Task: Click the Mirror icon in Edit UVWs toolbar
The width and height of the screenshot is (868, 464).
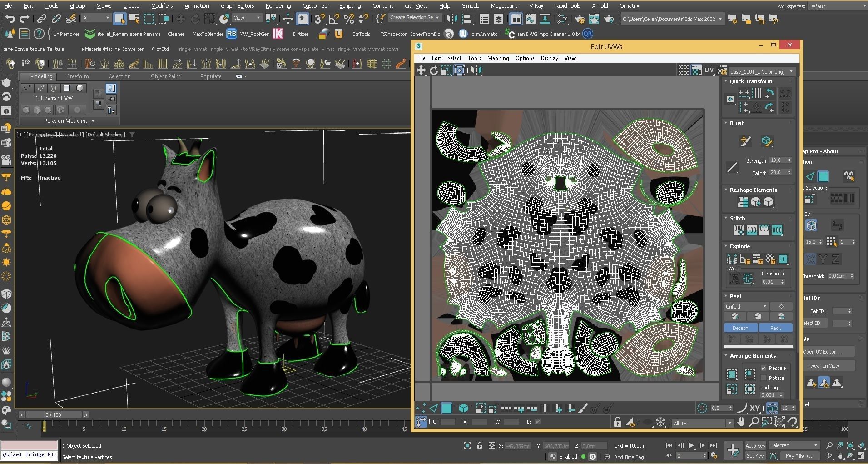Action: coord(476,70)
